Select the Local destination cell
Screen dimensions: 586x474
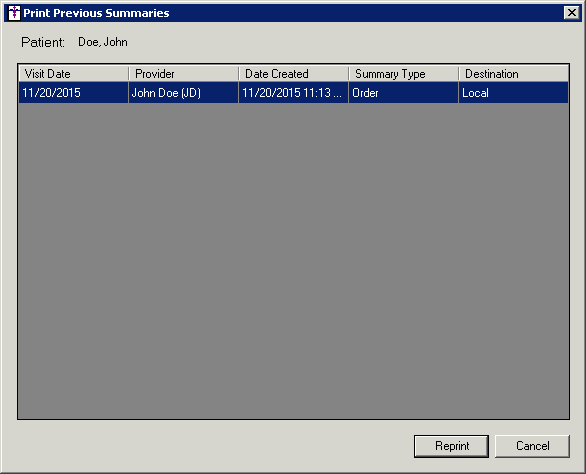513,93
